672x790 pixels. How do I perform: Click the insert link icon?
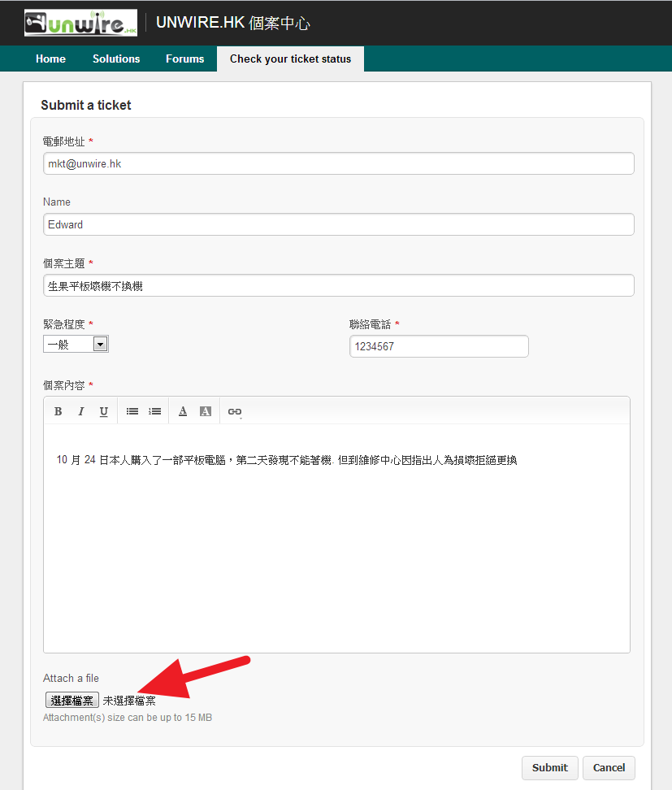[x=235, y=412]
